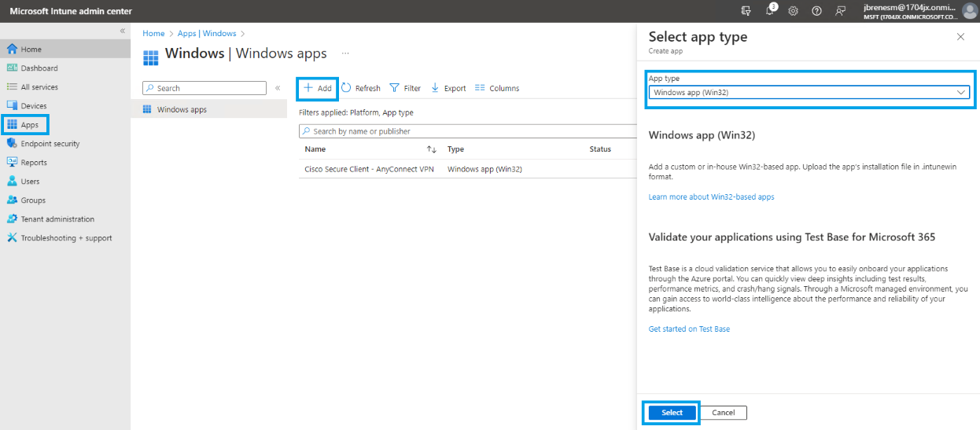Click the Select button
The image size is (980, 430).
(x=672, y=413)
